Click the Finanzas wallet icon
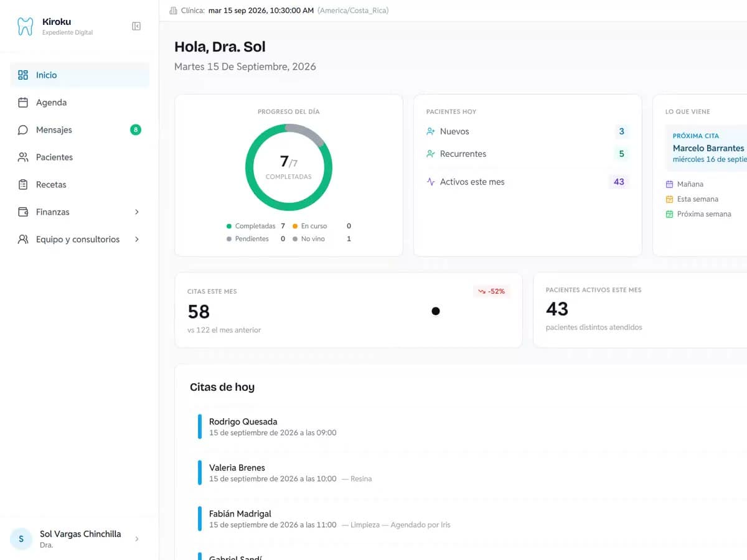The width and height of the screenshot is (747, 560). point(23,212)
